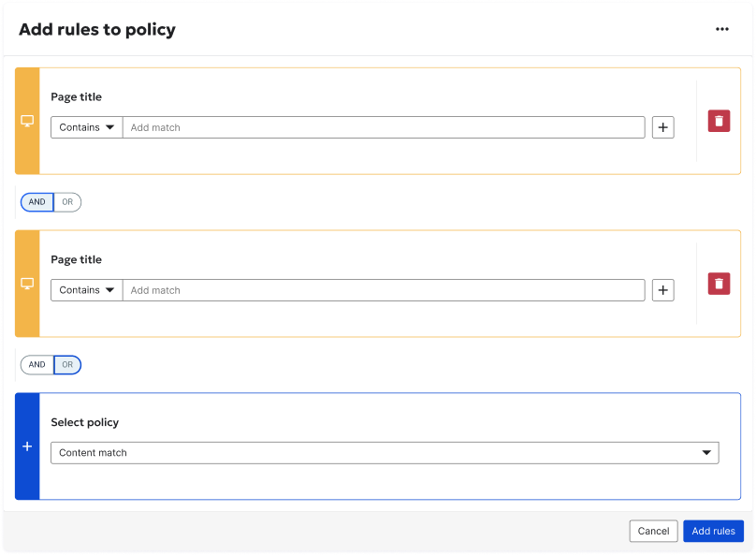Delete the second Page title rule
This screenshot has width=756, height=556.
pyautogui.click(x=719, y=284)
